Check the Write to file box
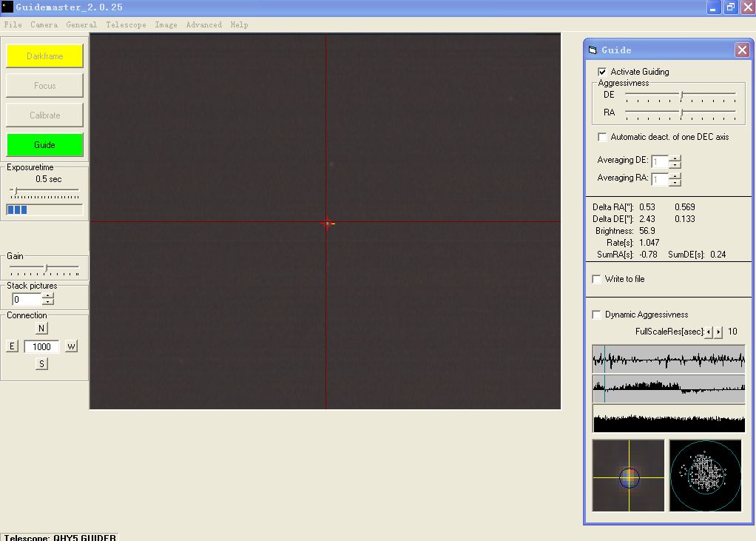This screenshot has height=541, width=756. [x=596, y=279]
